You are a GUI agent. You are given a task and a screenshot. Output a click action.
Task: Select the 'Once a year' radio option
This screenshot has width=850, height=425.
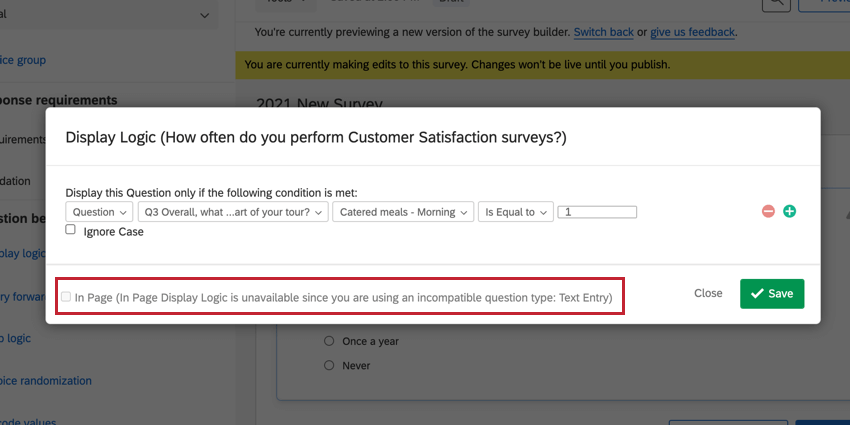[330, 341]
